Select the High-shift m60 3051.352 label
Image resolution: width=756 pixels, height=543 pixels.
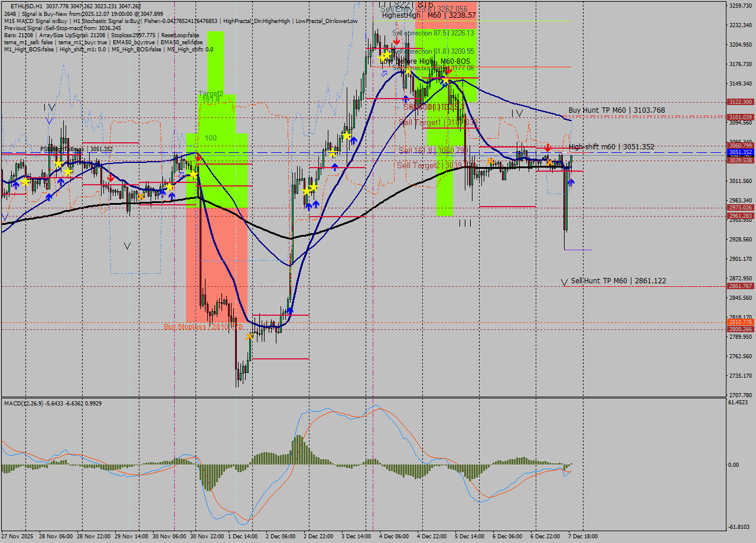[611, 147]
